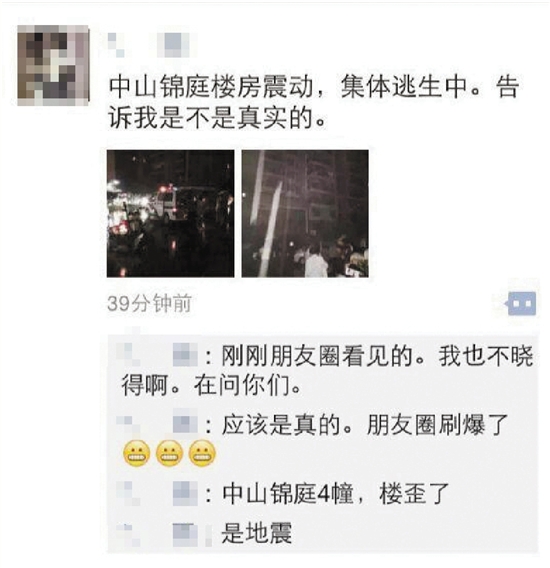Tap commenter name before 应该是真的

[158, 424]
